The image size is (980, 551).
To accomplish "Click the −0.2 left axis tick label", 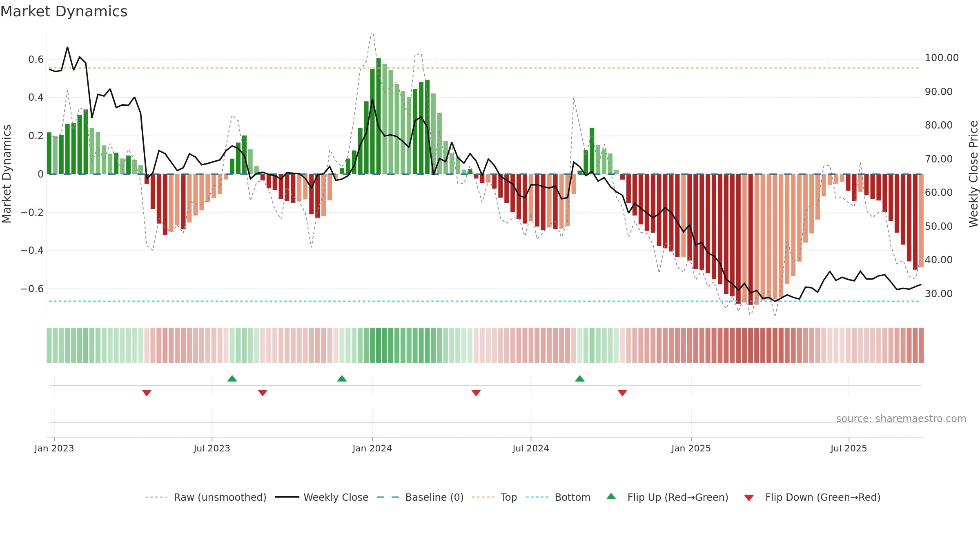I will (32, 212).
